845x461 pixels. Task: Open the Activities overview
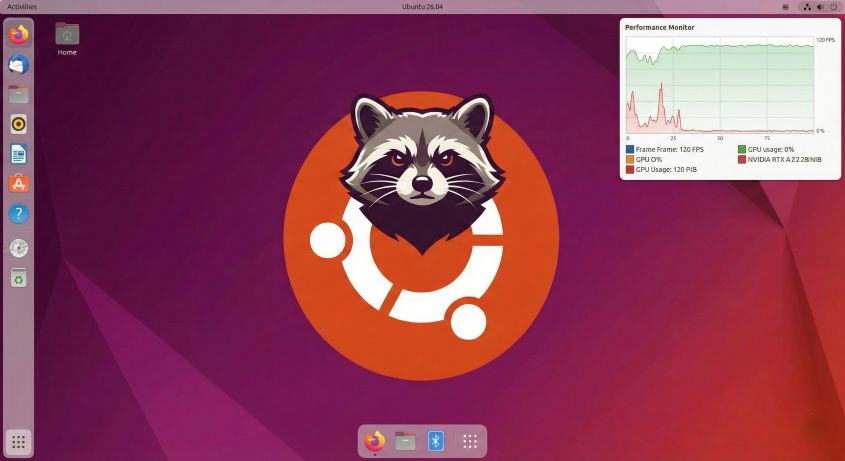22,7
